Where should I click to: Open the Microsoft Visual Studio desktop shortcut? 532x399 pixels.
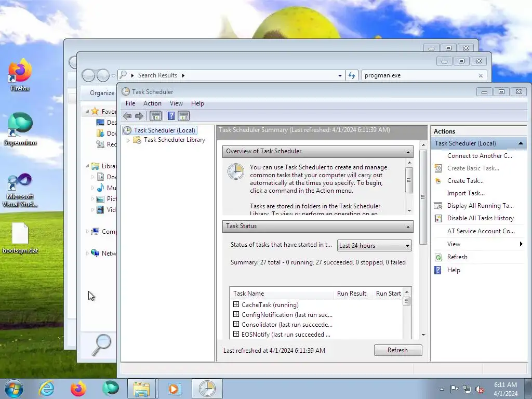tap(20, 190)
